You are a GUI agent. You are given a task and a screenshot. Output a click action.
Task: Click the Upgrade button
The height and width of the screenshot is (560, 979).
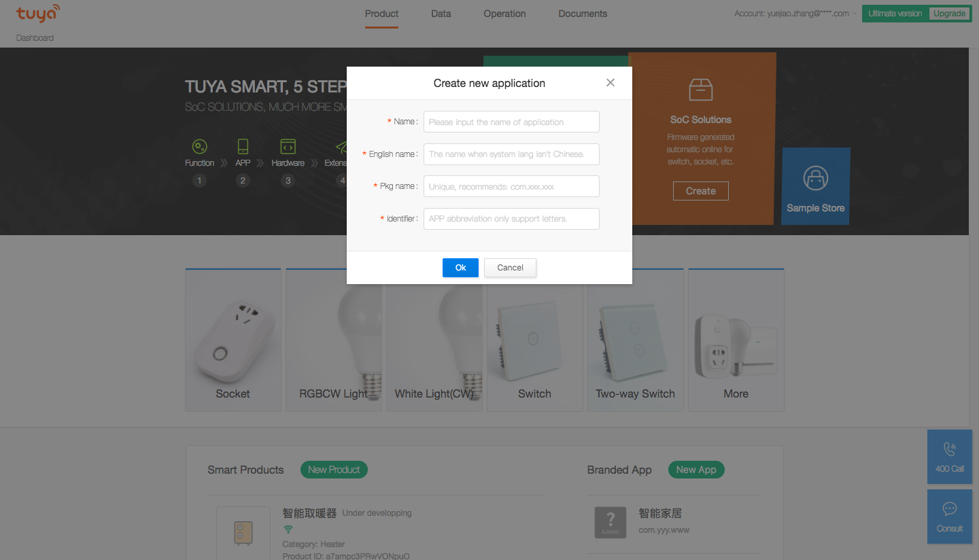949,14
